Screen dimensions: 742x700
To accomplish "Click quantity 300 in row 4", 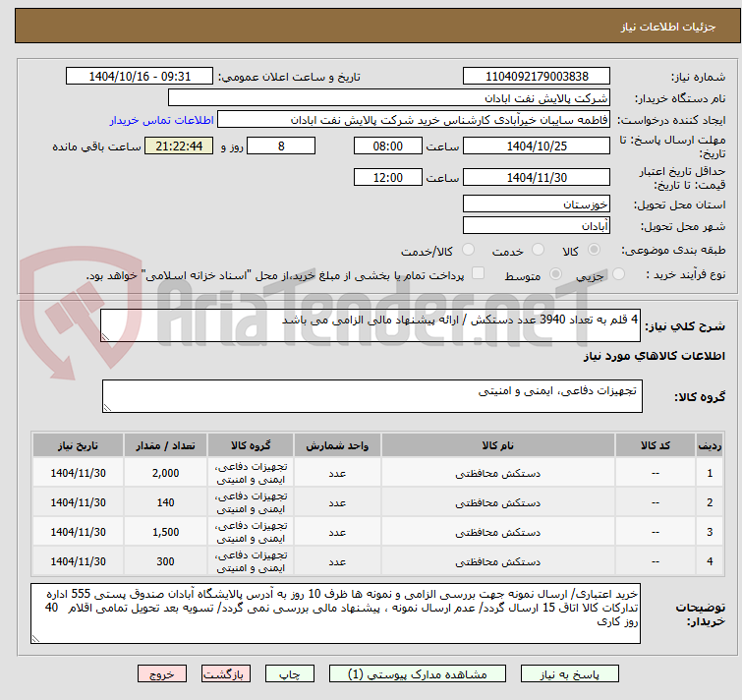I will click(x=166, y=561).
